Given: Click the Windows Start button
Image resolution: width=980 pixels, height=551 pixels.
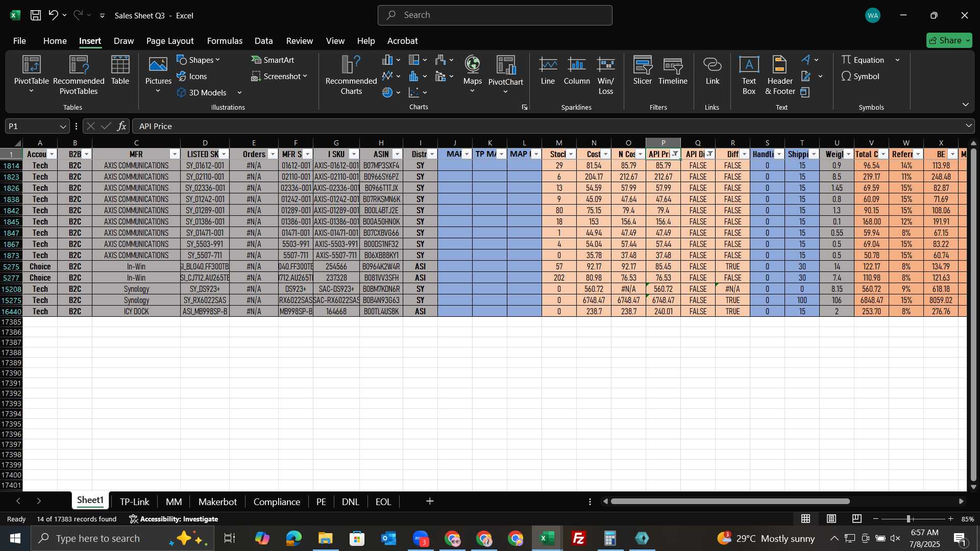Looking at the screenshot, I should (15, 538).
